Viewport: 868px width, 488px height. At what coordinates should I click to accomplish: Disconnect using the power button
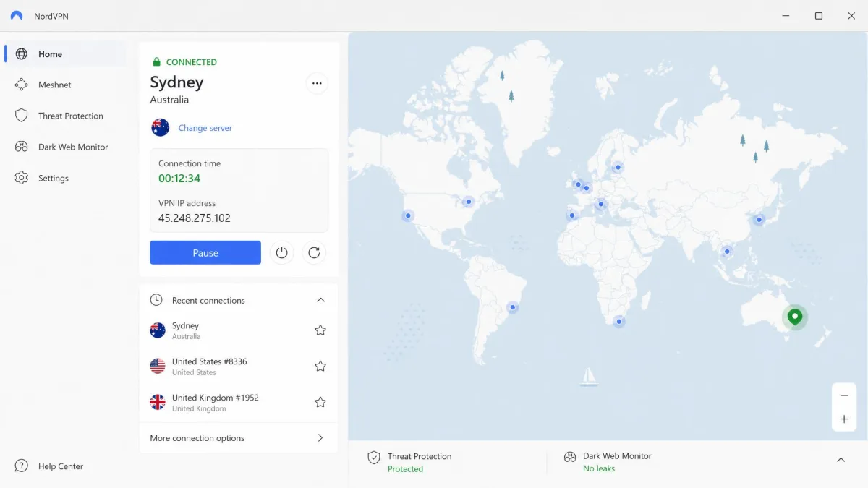click(282, 252)
